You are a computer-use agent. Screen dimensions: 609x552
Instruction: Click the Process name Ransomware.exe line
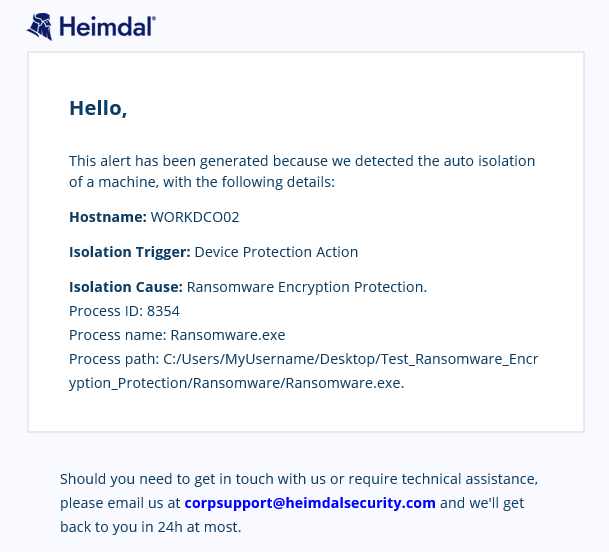(x=177, y=335)
